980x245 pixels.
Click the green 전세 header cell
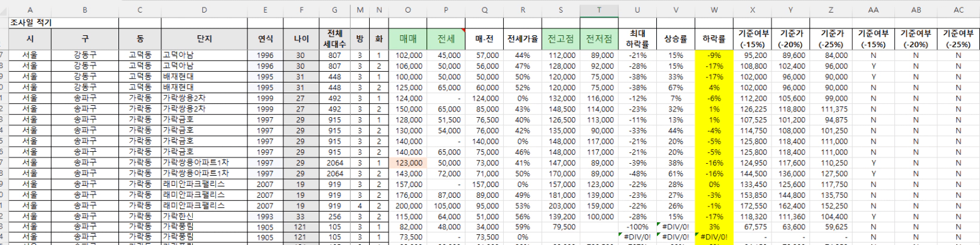(446, 38)
